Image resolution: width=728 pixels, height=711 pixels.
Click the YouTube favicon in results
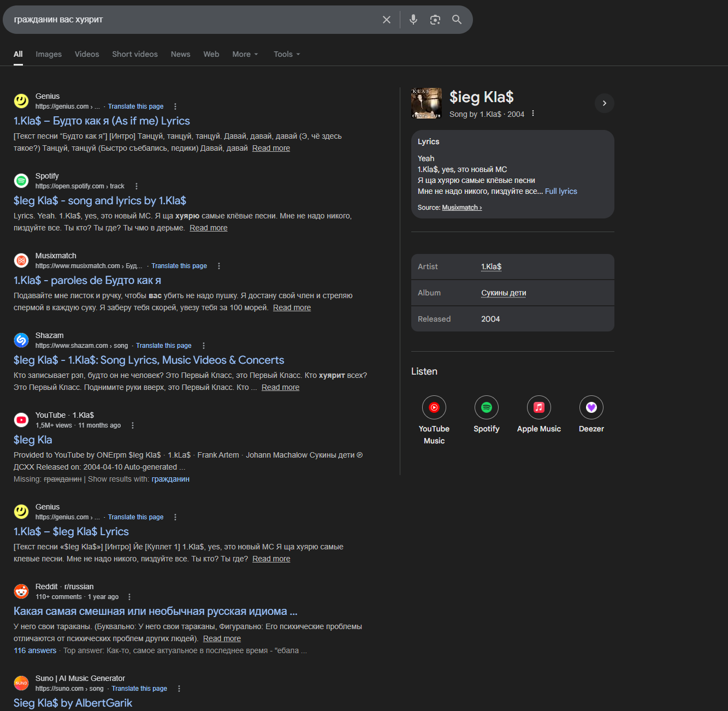coord(21,419)
